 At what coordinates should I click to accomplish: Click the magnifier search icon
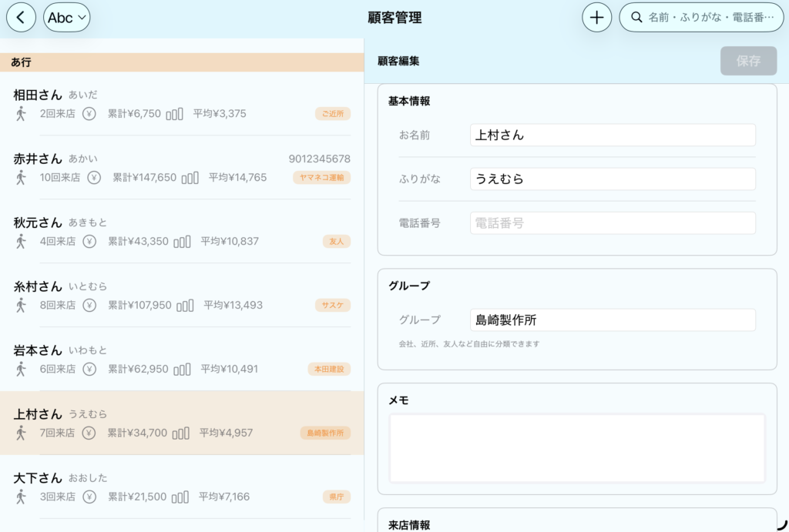(636, 17)
